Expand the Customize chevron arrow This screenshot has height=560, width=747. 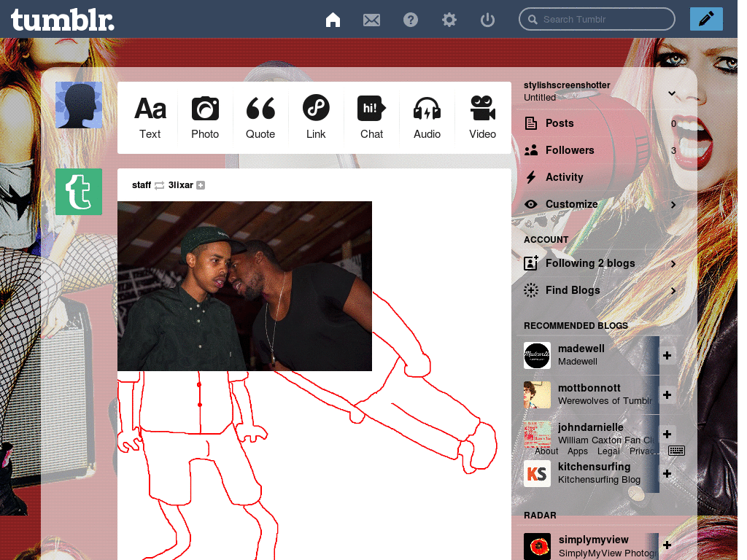[x=673, y=205]
